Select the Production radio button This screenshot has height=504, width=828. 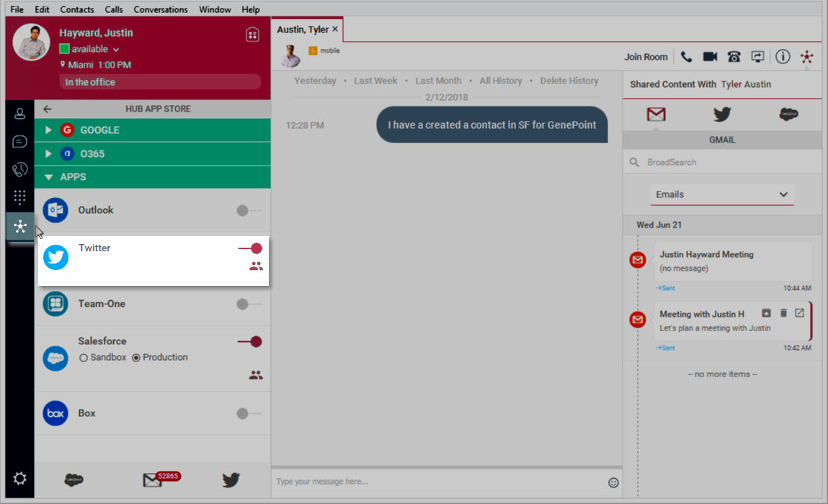(135, 358)
